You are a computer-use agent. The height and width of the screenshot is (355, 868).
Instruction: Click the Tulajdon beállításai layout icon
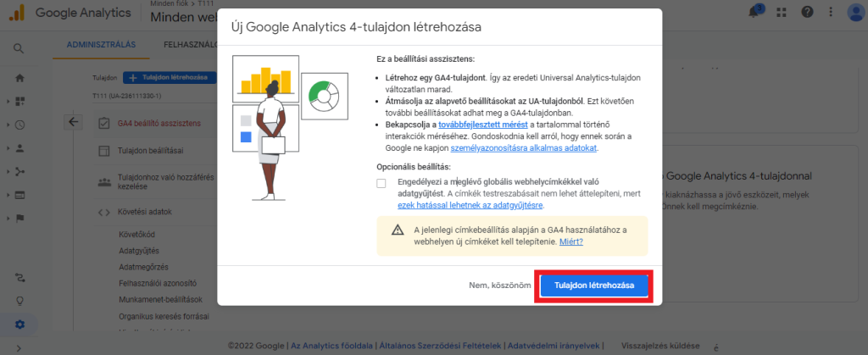pyautogui.click(x=103, y=151)
